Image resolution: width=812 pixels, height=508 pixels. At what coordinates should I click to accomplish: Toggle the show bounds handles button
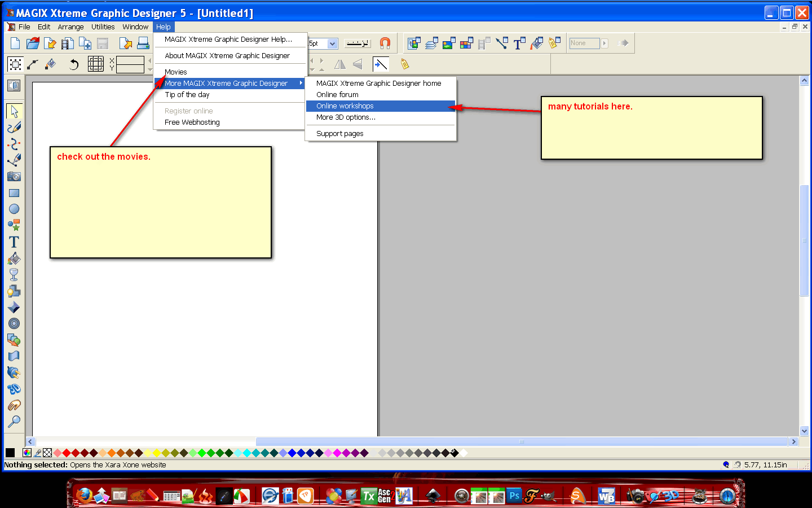click(15, 64)
